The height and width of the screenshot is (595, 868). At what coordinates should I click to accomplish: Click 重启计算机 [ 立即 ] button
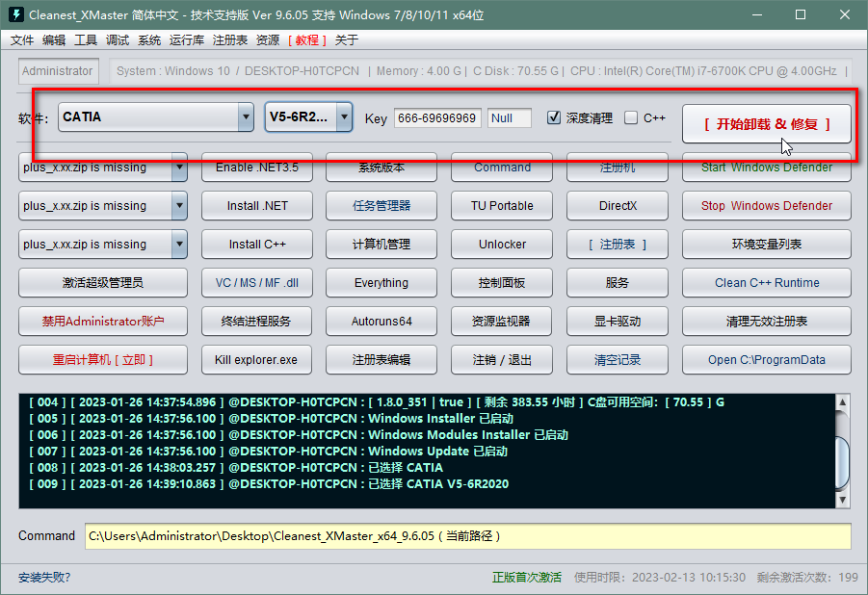tap(103, 360)
